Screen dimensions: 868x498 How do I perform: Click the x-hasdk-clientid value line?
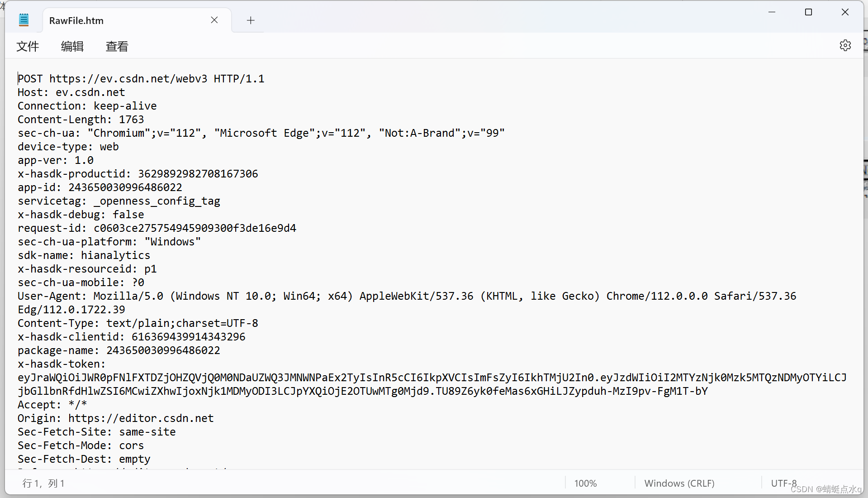[x=131, y=337]
